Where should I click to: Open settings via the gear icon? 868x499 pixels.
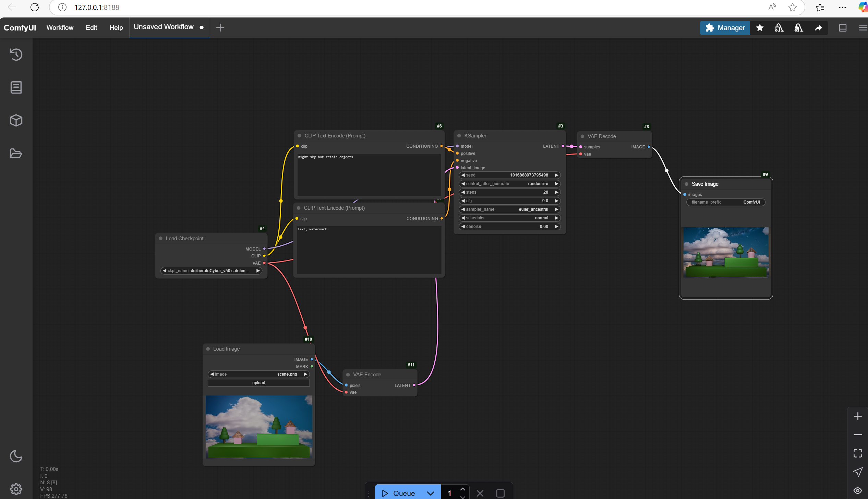pyautogui.click(x=16, y=489)
